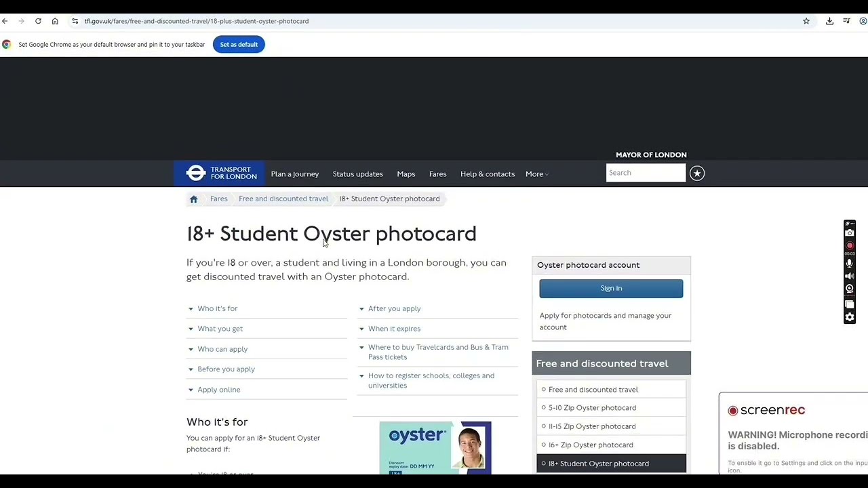Click Set as default button
Image resolution: width=868 pixels, height=488 pixels.
(239, 45)
